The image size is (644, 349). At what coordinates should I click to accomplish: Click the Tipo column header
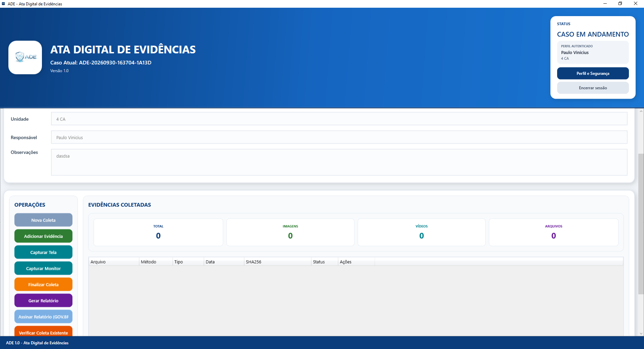188,262
